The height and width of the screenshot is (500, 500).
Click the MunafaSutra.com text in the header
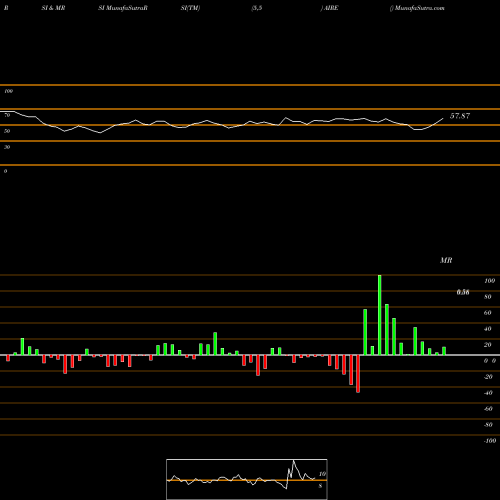[x=419, y=8]
